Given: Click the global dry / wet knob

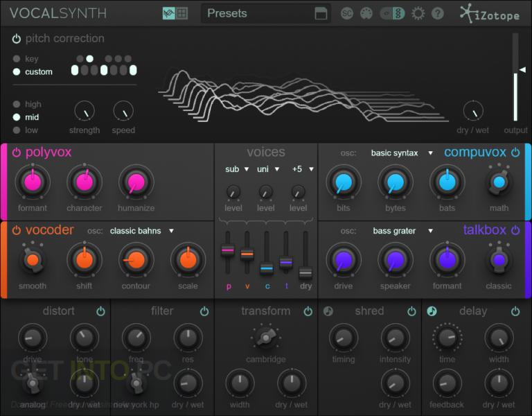Looking at the screenshot, I should tap(473, 111).
